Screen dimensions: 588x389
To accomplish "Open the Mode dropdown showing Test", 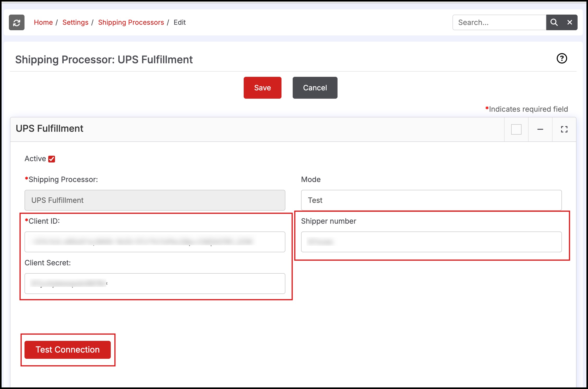I will pyautogui.click(x=431, y=200).
